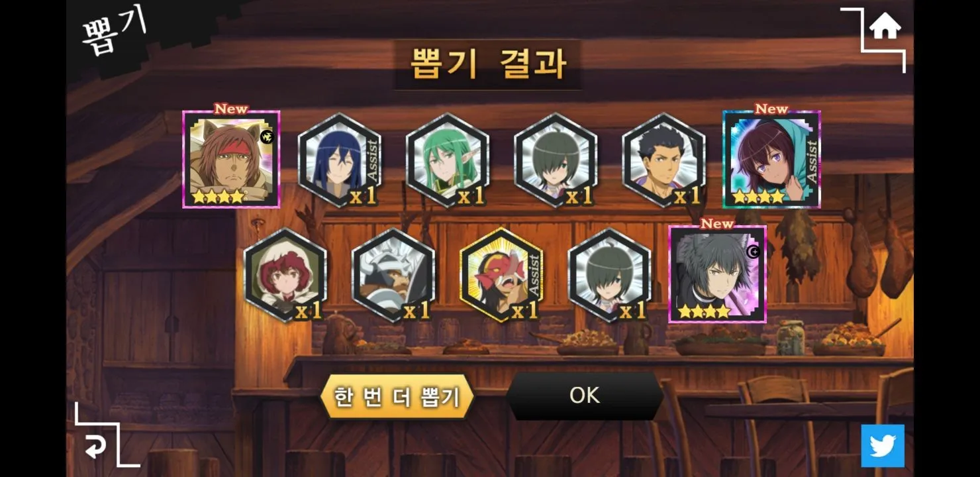
Task: Select the teal-hooded girl Assist card
Action: 771,159
